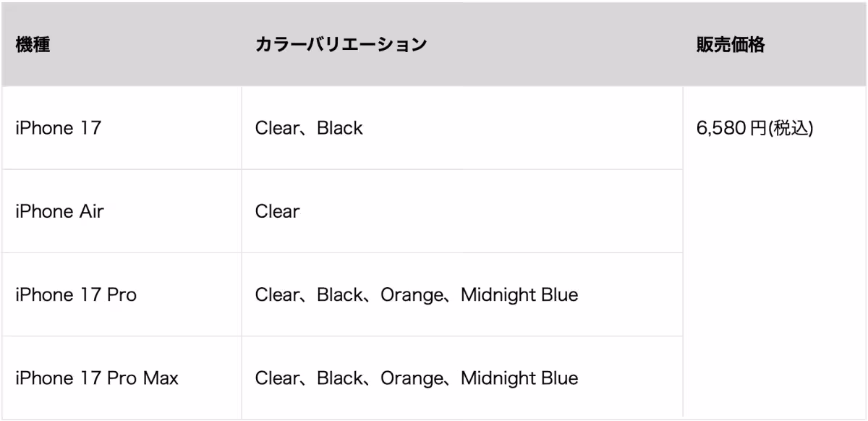Click Black in the iPhone 17 row

pos(339,129)
